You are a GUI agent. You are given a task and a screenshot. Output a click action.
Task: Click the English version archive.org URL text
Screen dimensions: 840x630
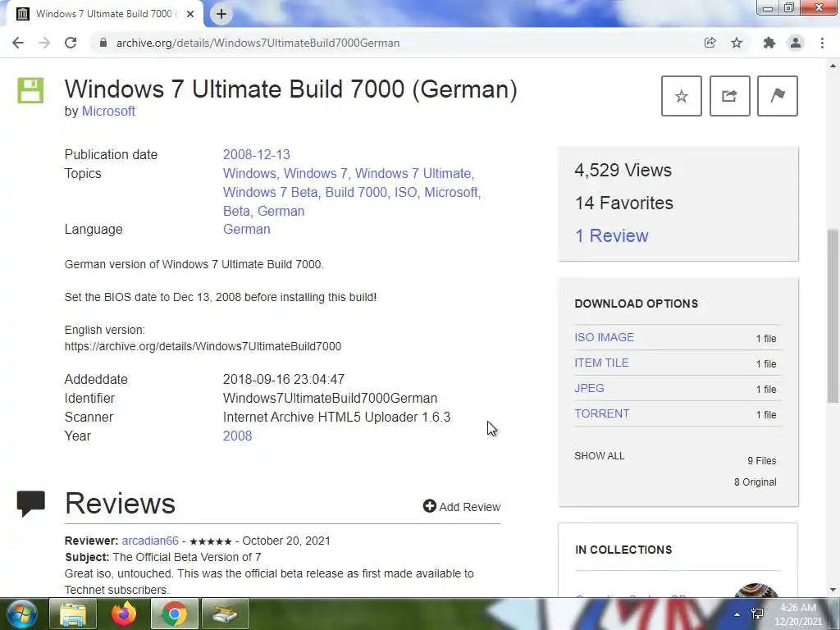203,347
